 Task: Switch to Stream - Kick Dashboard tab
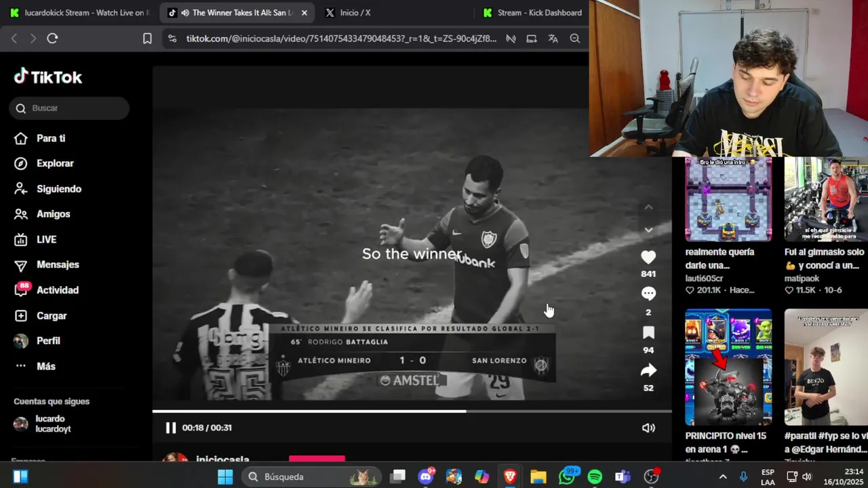click(x=532, y=12)
